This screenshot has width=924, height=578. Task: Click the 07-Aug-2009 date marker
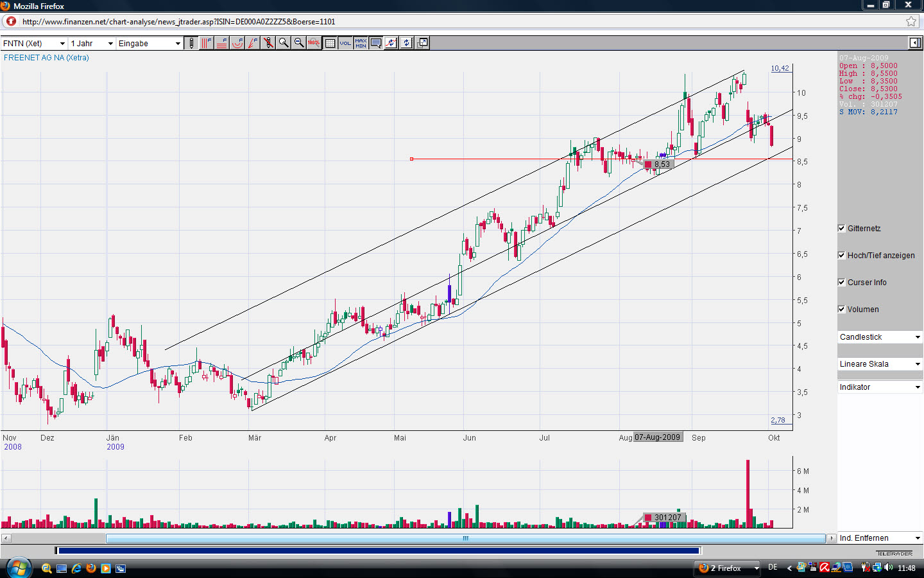pos(657,437)
